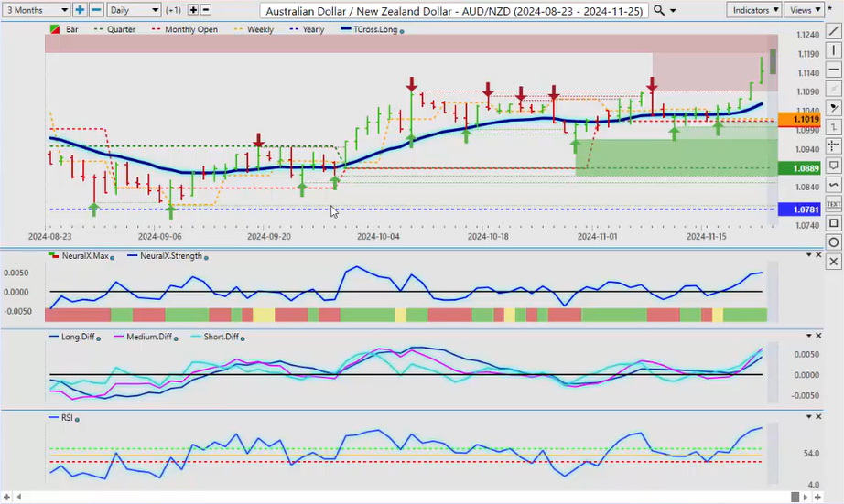The width and height of the screenshot is (844, 504).
Task: Add a comment callout annotation
Action: (x=833, y=166)
